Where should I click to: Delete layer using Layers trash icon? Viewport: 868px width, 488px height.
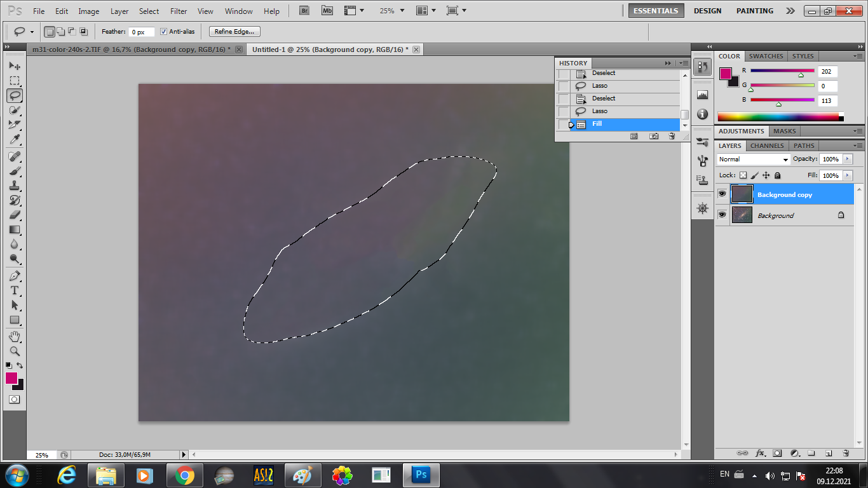point(846,453)
